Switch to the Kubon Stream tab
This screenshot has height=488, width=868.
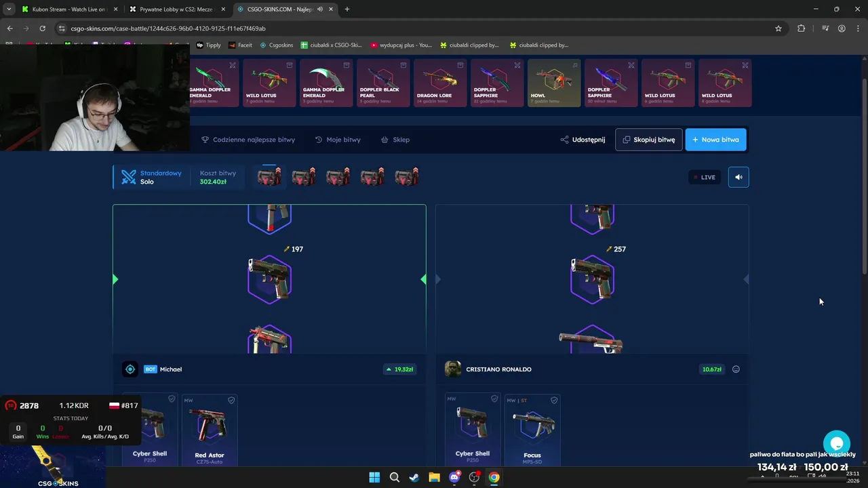coord(68,9)
